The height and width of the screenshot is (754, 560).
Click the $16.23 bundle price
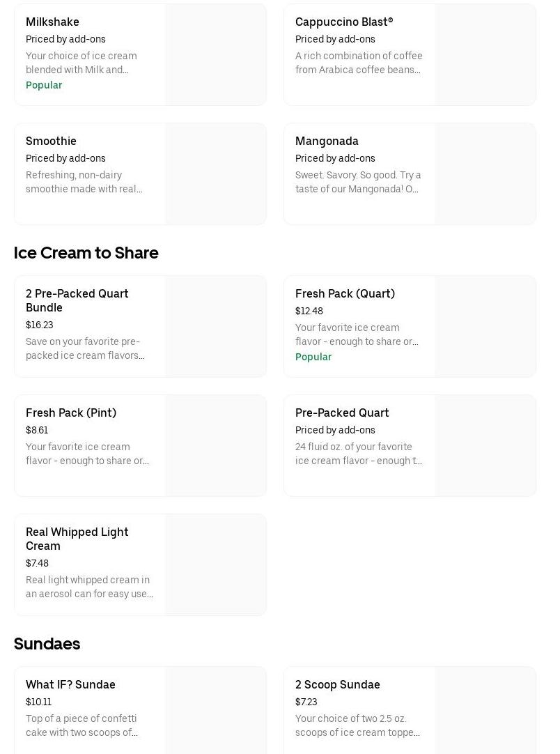point(40,325)
